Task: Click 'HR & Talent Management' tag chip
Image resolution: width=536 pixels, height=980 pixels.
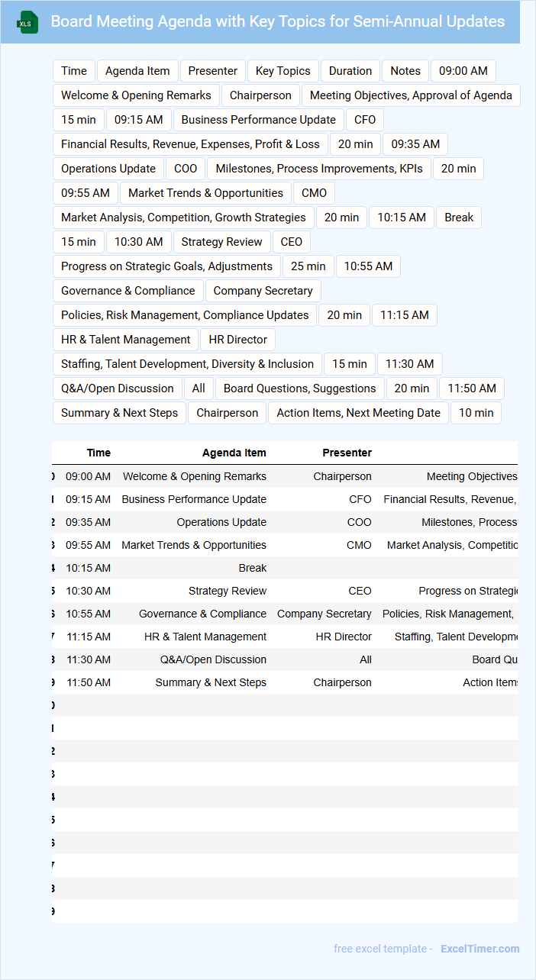Action: coord(126,340)
